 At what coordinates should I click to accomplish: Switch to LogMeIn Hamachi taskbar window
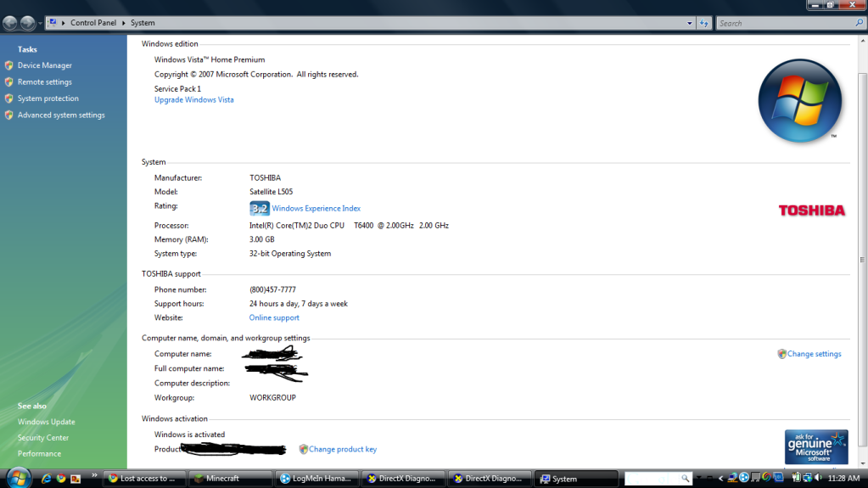pyautogui.click(x=316, y=479)
